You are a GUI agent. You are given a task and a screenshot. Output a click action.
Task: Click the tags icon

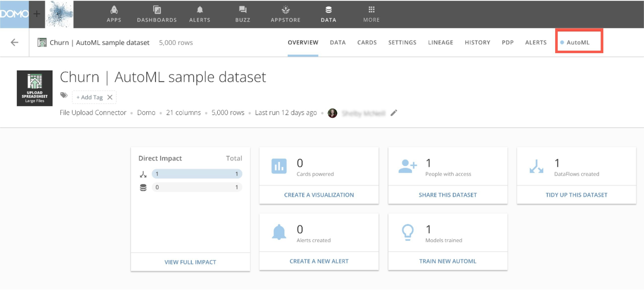64,95
